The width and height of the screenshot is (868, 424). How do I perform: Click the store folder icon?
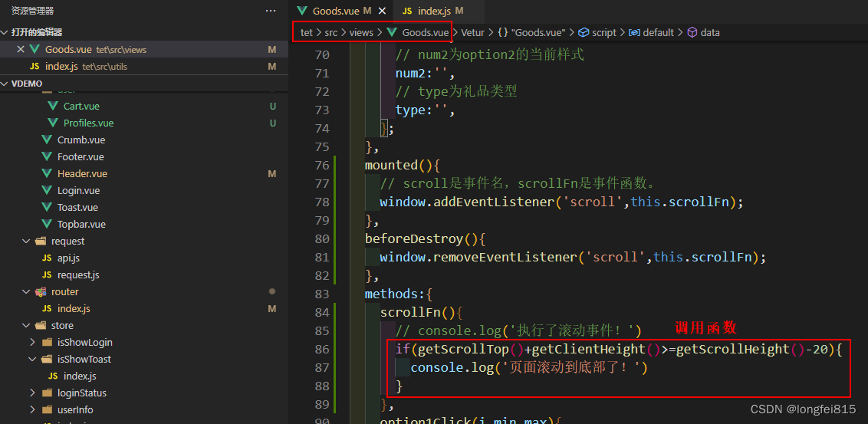pos(40,325)
